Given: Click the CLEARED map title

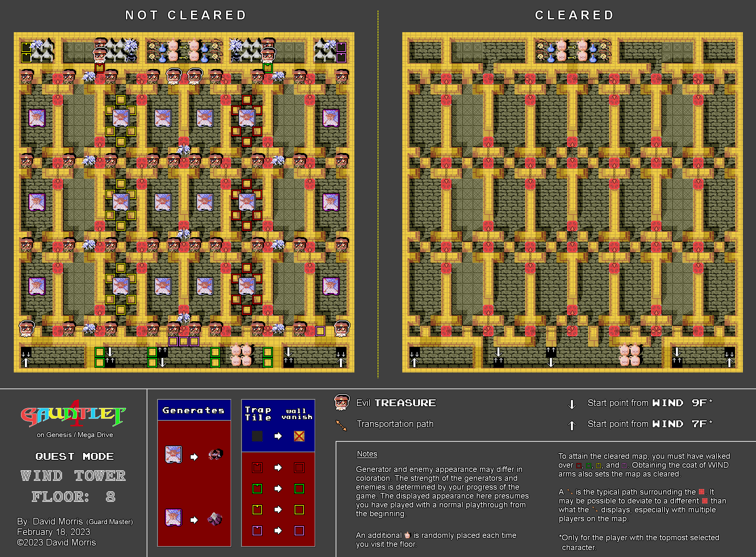Looking at the screenshot, I should 574,15.
